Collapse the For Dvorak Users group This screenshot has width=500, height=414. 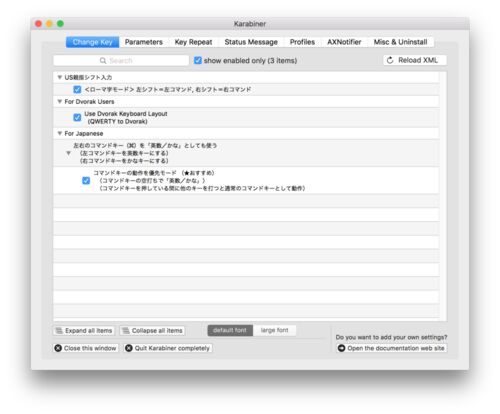(x=60, y=101)
